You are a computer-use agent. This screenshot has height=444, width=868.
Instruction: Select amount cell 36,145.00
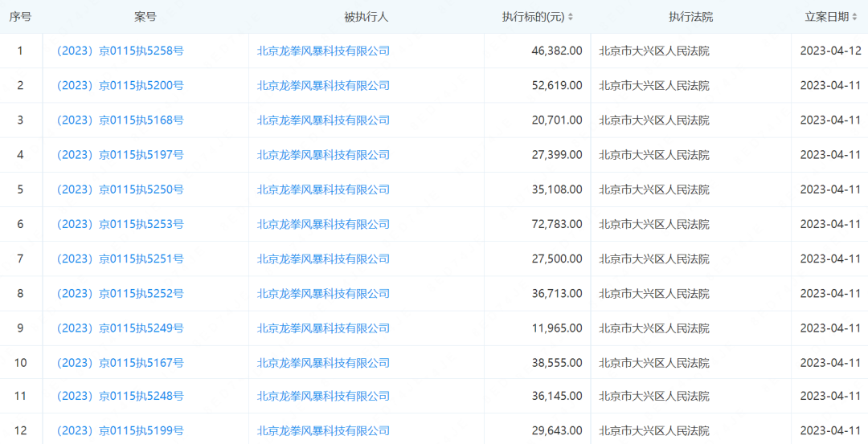556,397
